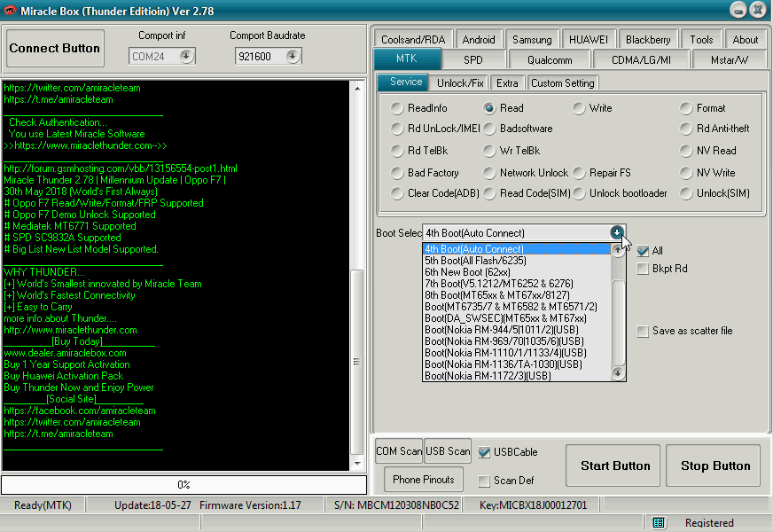Toggle the USBCable checkbox
Screen dimensions: 773x532
click(484, 452)
